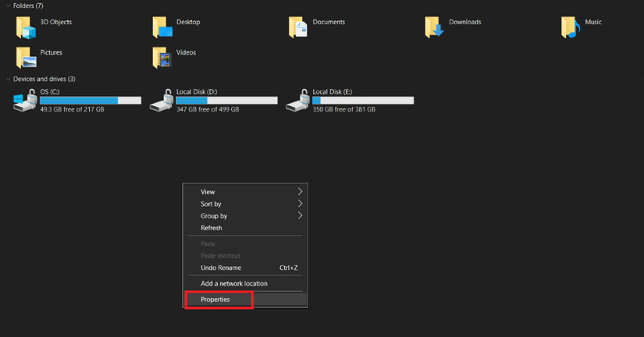This screenshot has width=644, height=337.
Task: Select the Music folder icon
Action: pyautogui.click(x=571, y=27)
